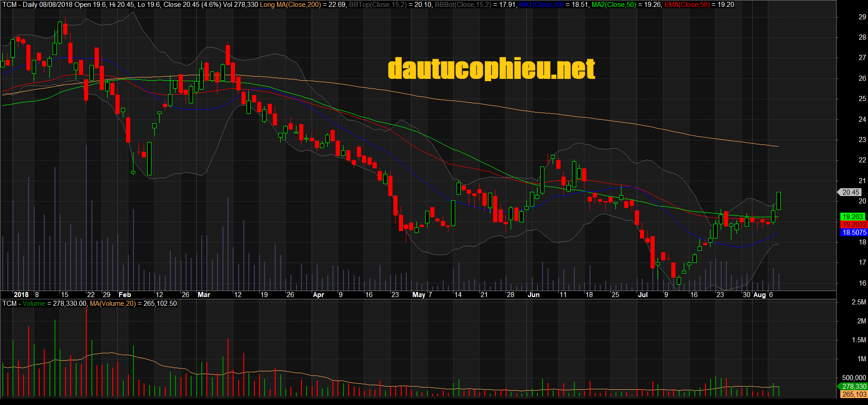Click the Close 20.45 (4.6%) header value
The image size is (868, 405).
click(x=192, y=5)
